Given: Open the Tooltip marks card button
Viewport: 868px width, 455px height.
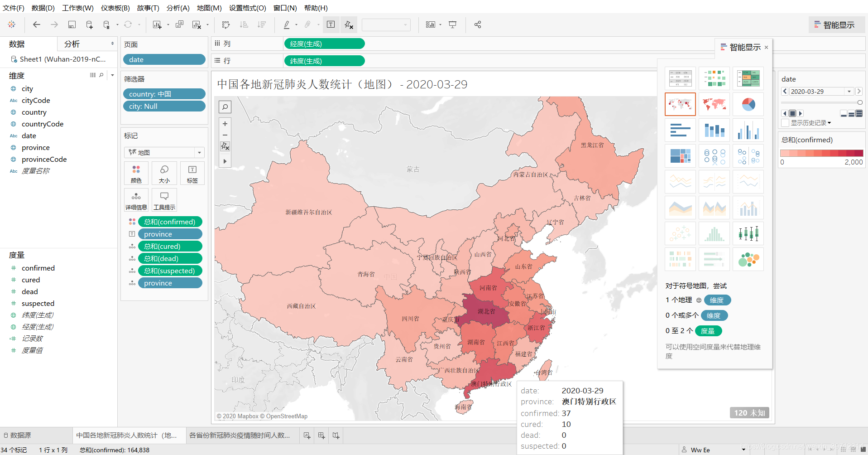Looking at the screenshot, I should (x=164, y=200).
